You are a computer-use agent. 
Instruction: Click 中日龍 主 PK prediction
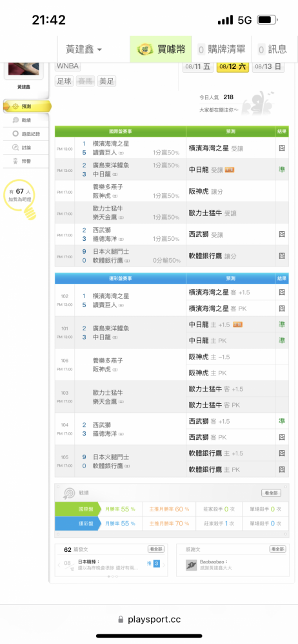206,341
